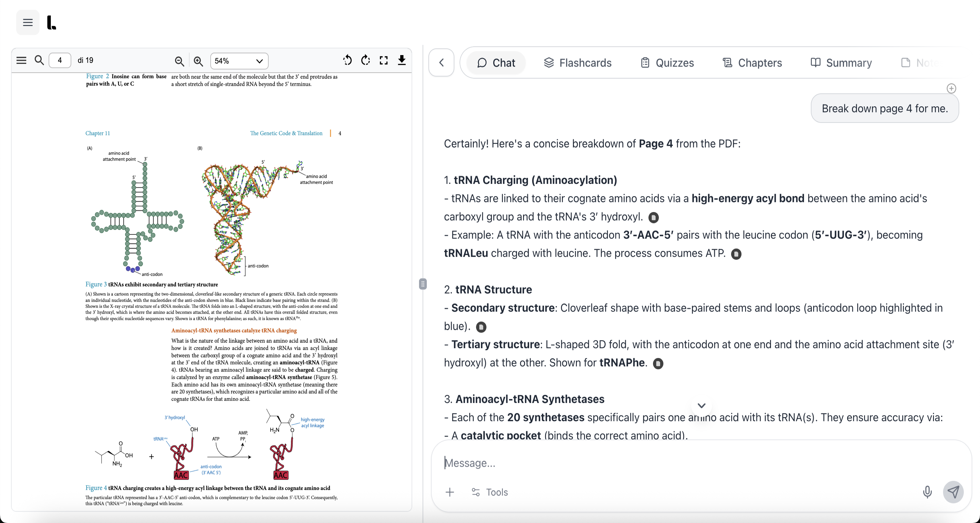Open the Tools options
980x523 pixels.
pyautogui.click(x=490, y=492)
